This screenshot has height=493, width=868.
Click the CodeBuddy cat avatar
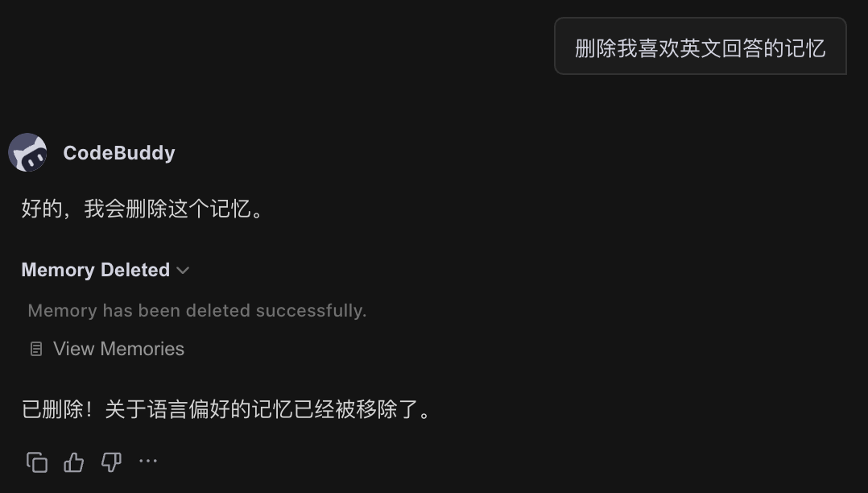(x=27, y=152)
